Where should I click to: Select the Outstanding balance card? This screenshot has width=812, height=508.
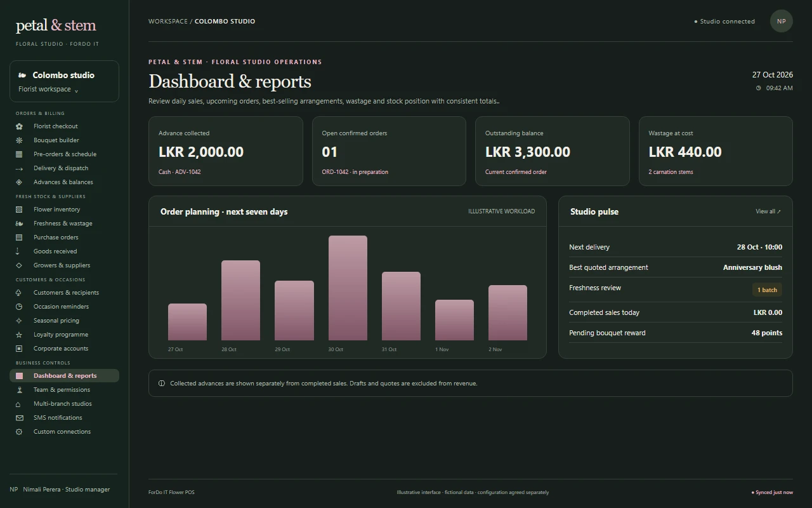pyautogui.click(x=553, y=151)
